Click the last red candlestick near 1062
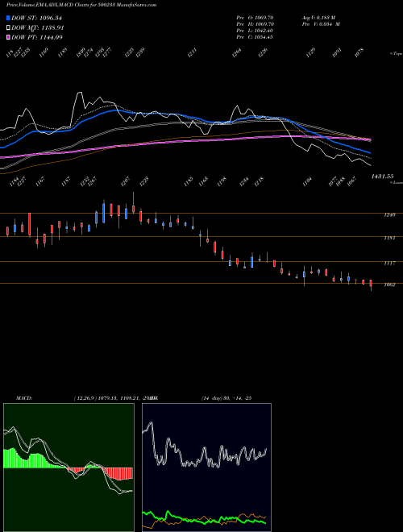 371,285
